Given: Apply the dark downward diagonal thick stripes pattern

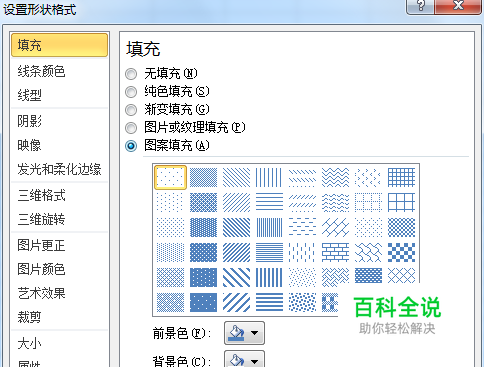Looking at the screenshot, I should tap(236, 227).
